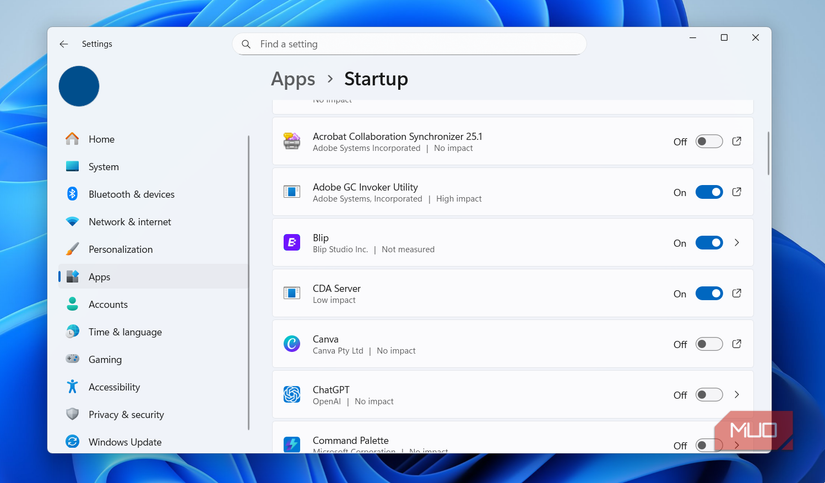This screenshot has width=825, height=483.
Task: Click the Network wifi icon
Action: [72, 222]
